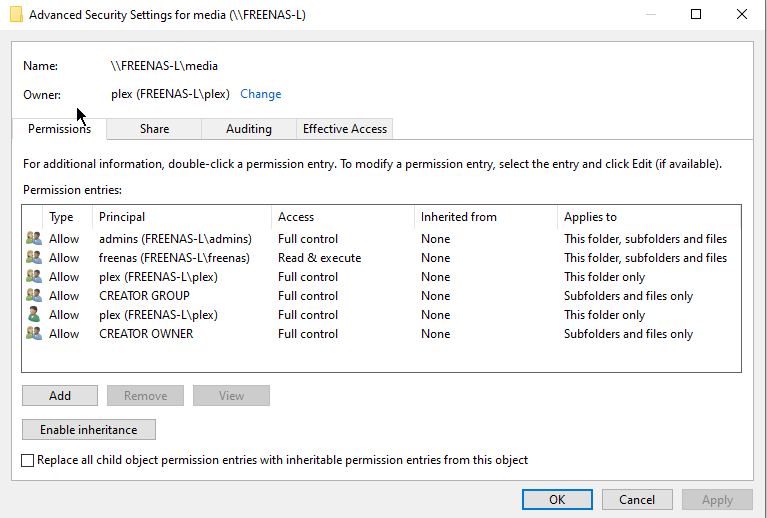767x518 pixels.
Task: Go to the Effective Access tab
Action: [x=345, y=129]
